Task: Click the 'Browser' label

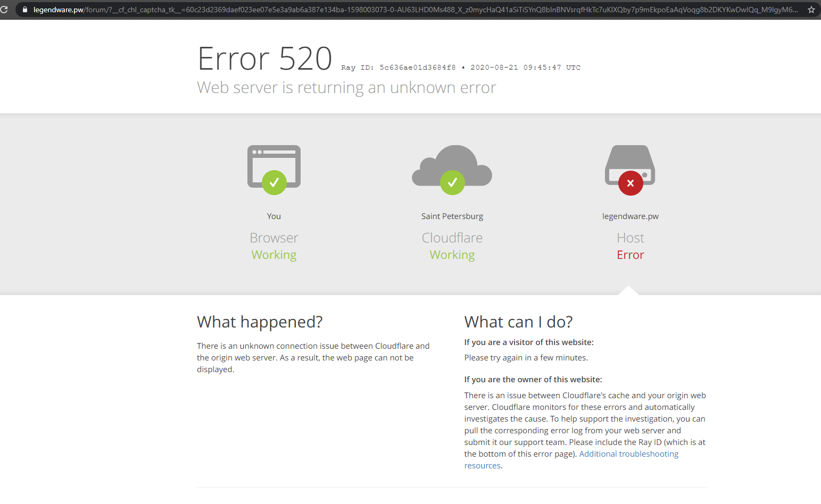Action: click(x=274, y=238)
